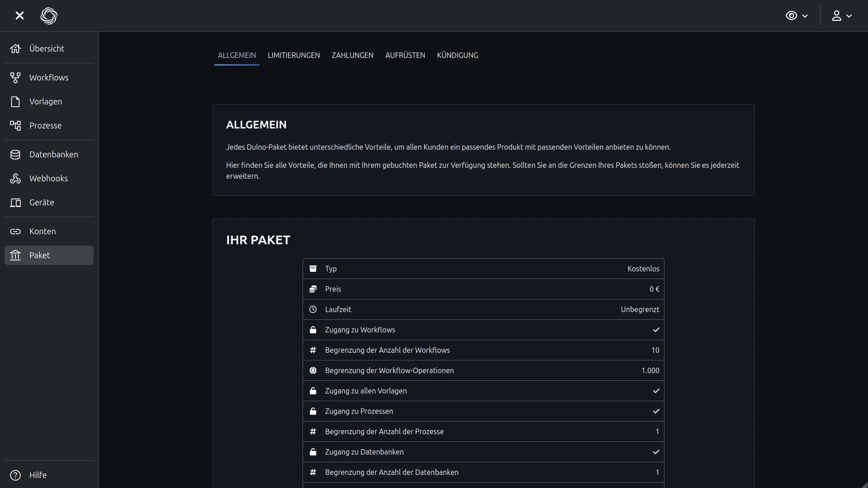Click the Dulno spiral logo

pos(49,16)
